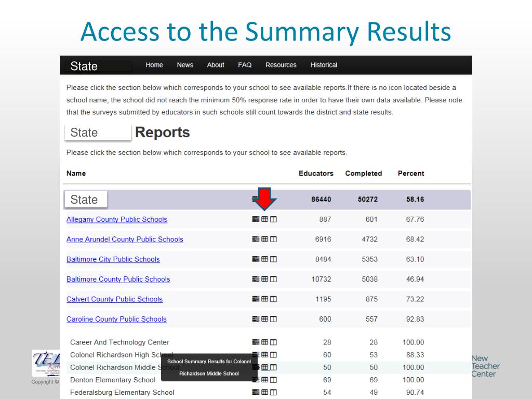Select FAQ in the top navigation
The image size is (532, 399).
(x=245, y=65)
